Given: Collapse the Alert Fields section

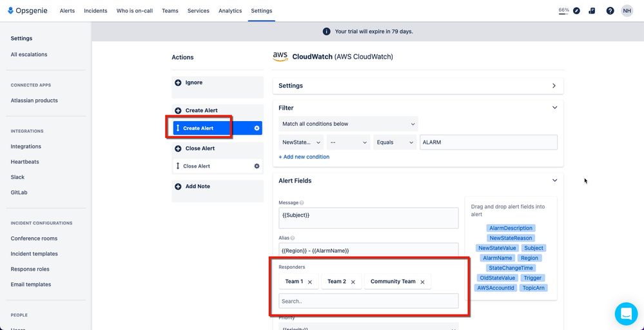Looking at the screenshot, I should pos(554,180).
